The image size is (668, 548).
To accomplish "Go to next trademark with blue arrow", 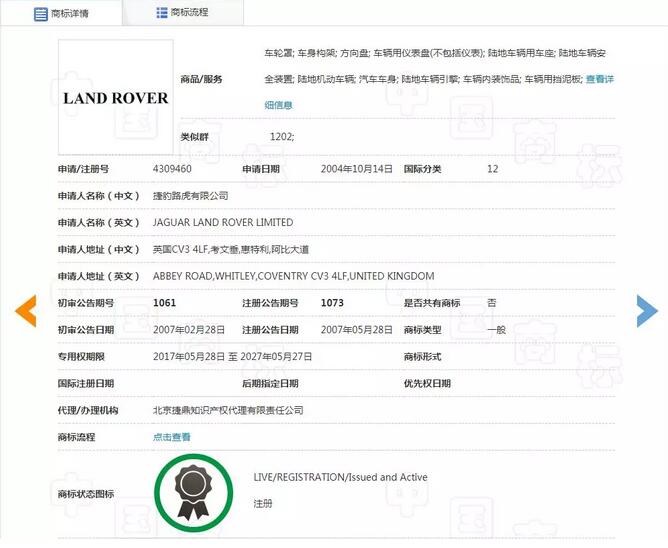I will pos(648,311).
